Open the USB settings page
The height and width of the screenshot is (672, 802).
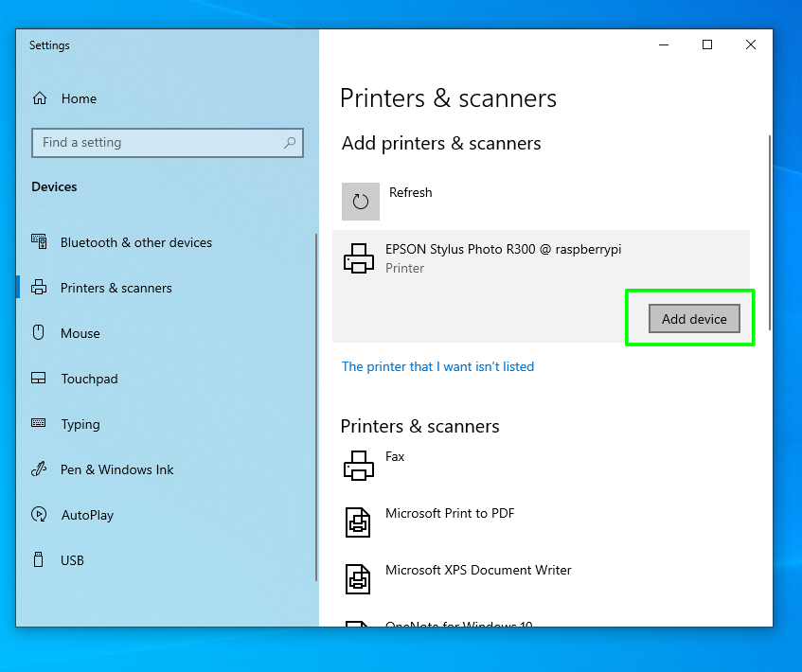(69, 560)
